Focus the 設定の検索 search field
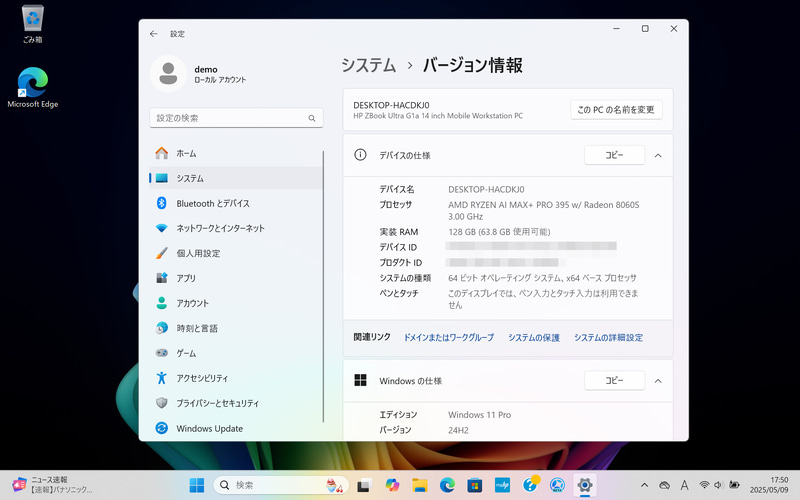800x500 pixels. 236,118
